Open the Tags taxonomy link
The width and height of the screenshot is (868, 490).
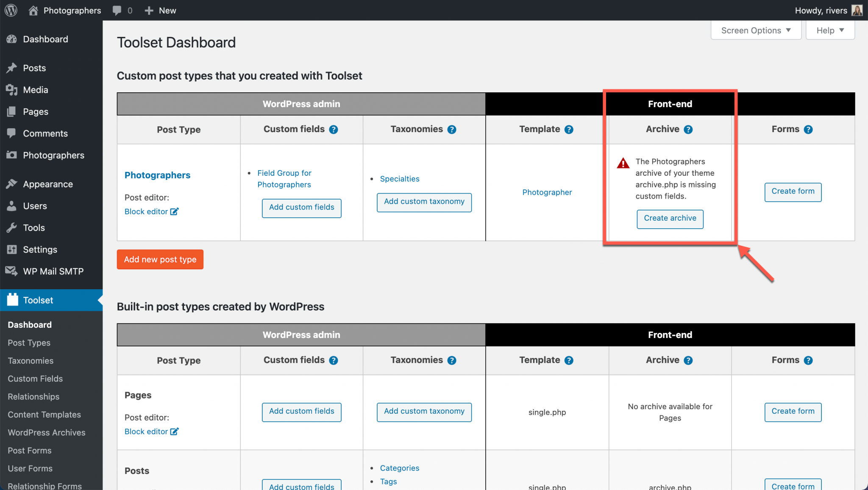[x=388, y=482]
